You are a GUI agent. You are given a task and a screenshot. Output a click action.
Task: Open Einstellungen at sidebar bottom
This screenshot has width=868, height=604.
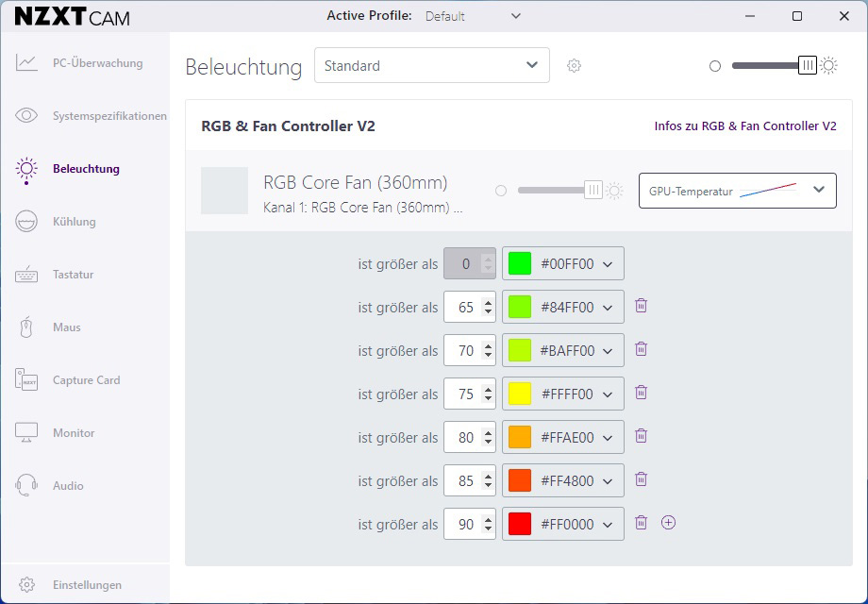tap(87, 584)
